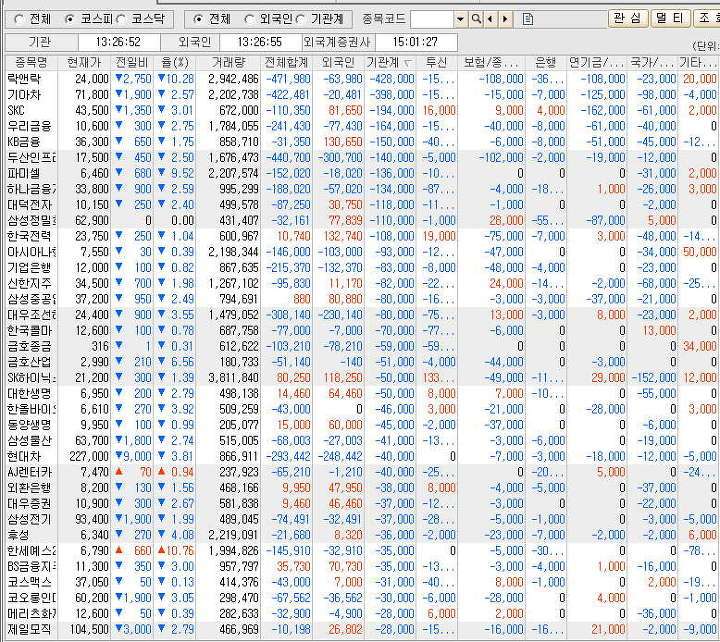Select the 외환은행 stock row name

(x=29, y=488)
